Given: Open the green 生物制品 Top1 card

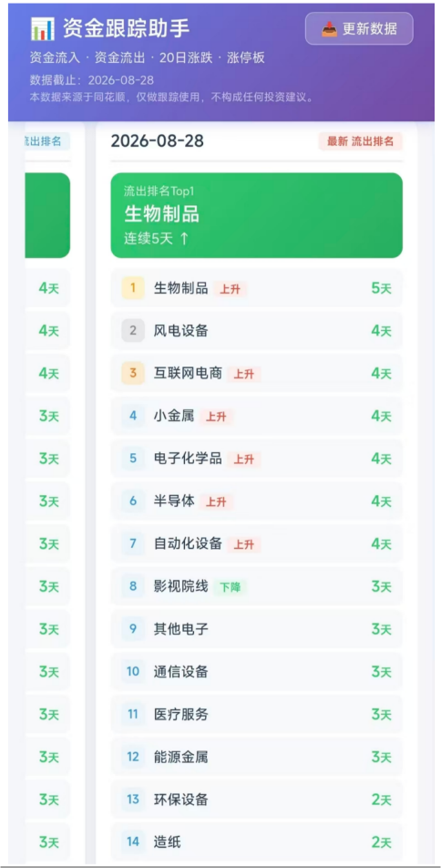Looking at the screenshot, I should click(256, 215).
